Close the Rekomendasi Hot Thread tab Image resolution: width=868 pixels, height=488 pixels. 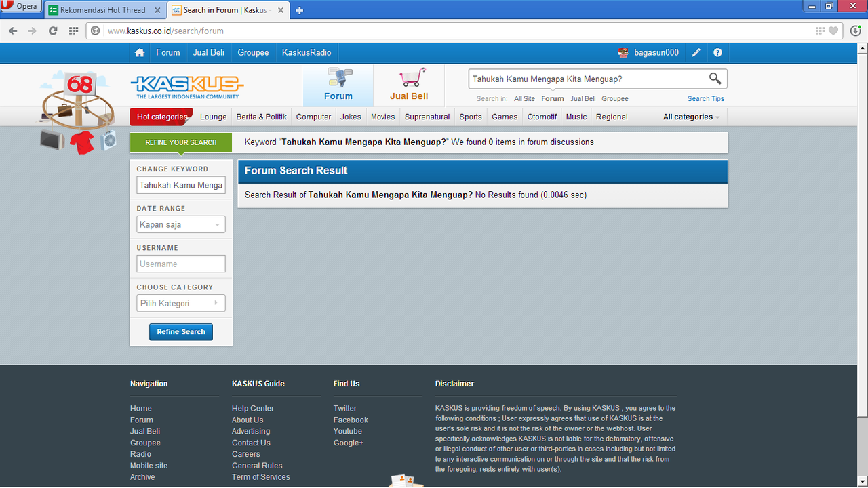tap(158, 10)
